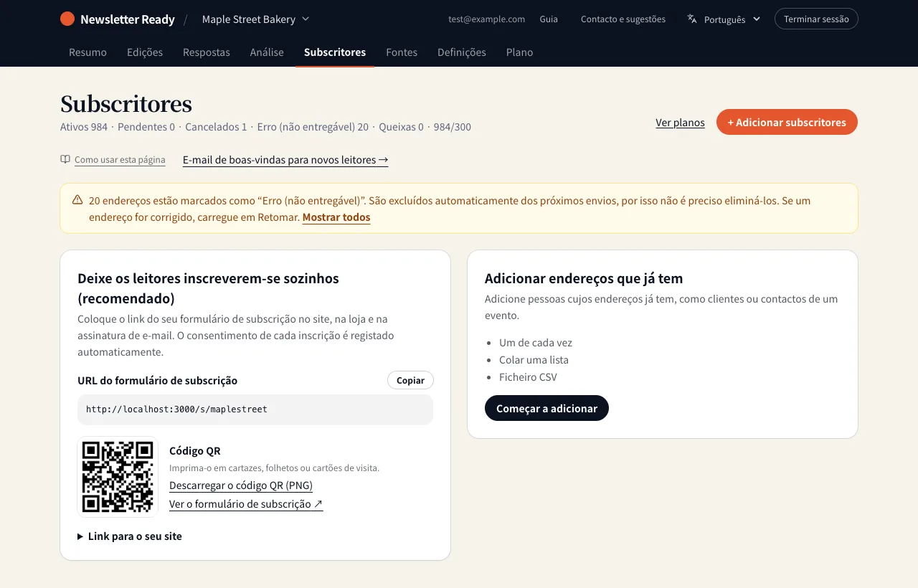Open Ver o formulário de subscrição link
Viewport: 918px width, 588px height.
(246, 503)
